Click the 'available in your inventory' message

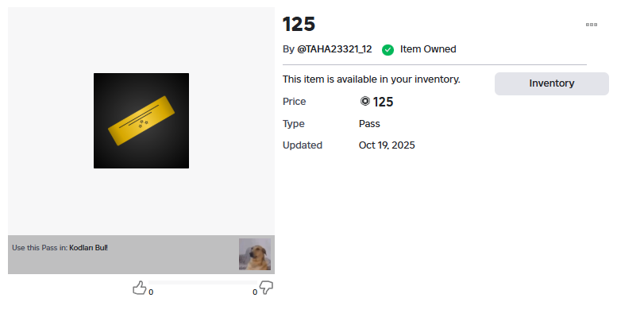coord(371,79)
